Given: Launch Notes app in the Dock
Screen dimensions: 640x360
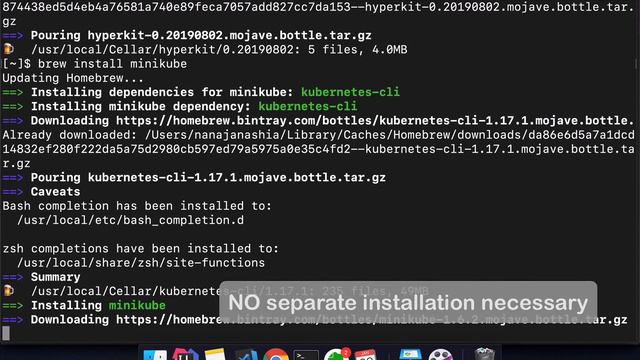Looking at the screenshot, I should (x=215, y=354).
